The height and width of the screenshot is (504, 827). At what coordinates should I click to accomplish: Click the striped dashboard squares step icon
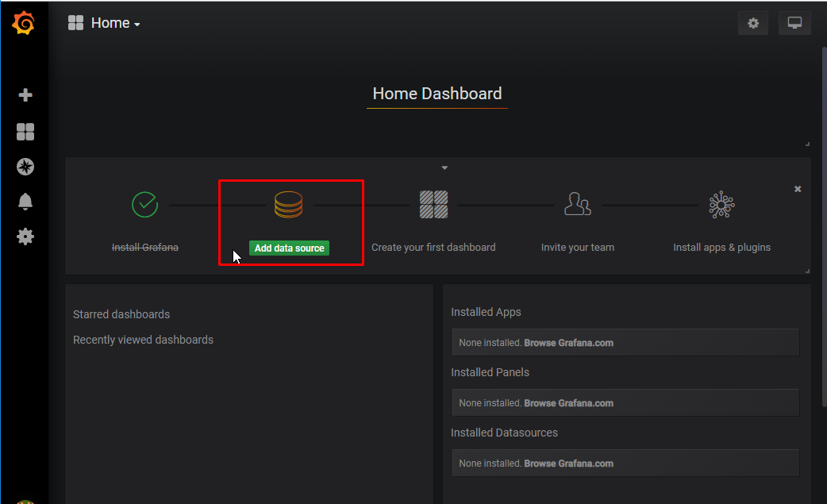[433, 205]
